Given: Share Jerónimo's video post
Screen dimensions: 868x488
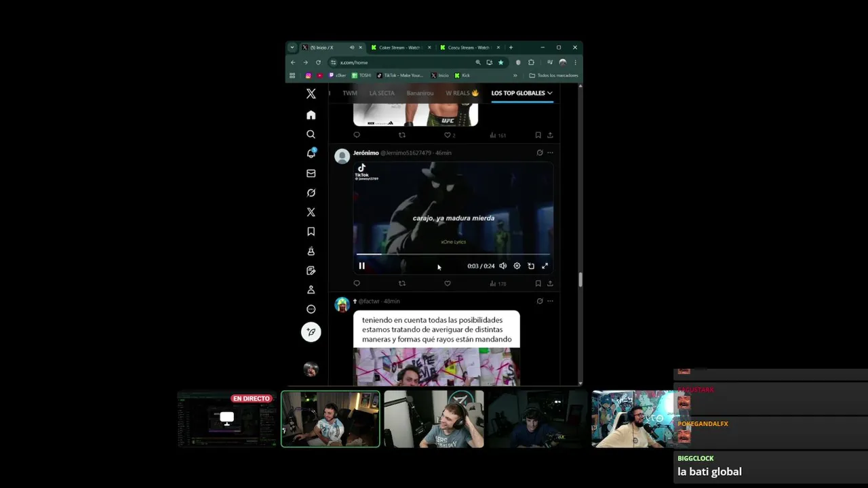Looking at the screenshot, I should 550,283.
